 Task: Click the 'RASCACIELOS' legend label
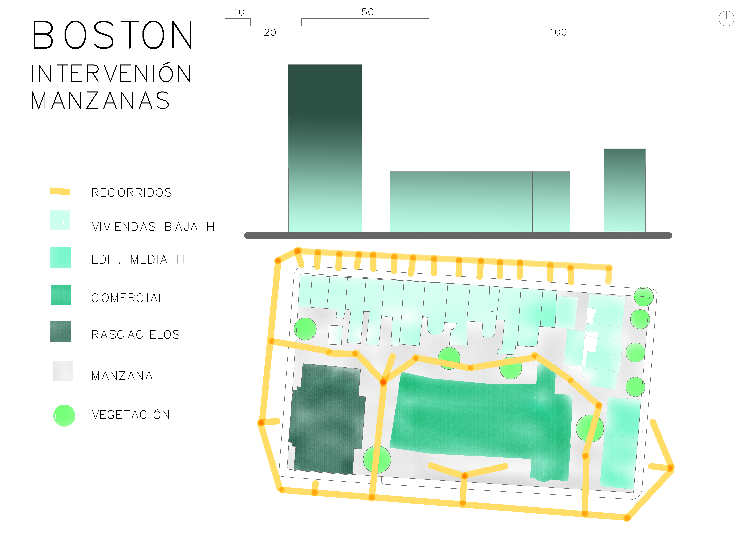(x=136, y=335)
